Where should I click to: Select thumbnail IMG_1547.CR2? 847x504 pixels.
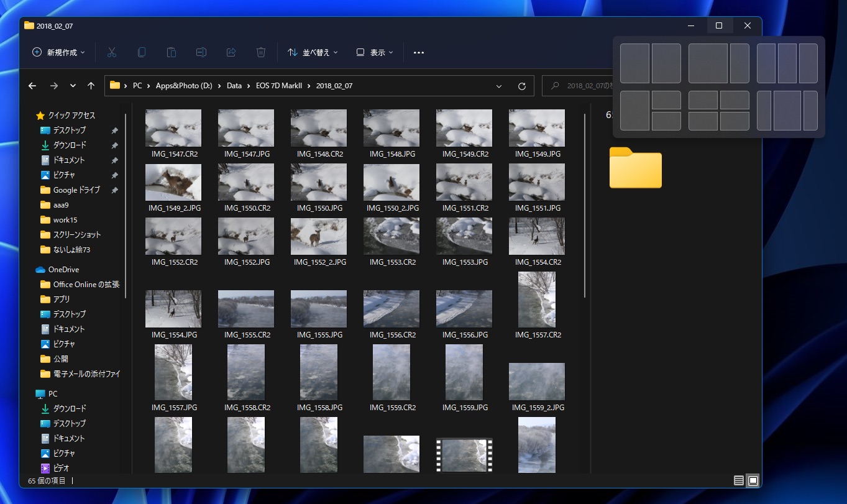173,128
